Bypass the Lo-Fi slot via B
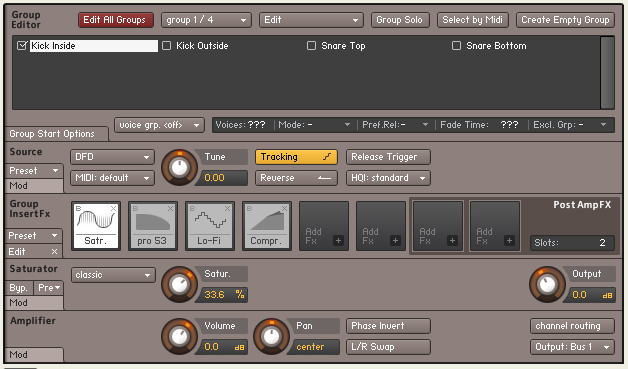 [192, 208]
